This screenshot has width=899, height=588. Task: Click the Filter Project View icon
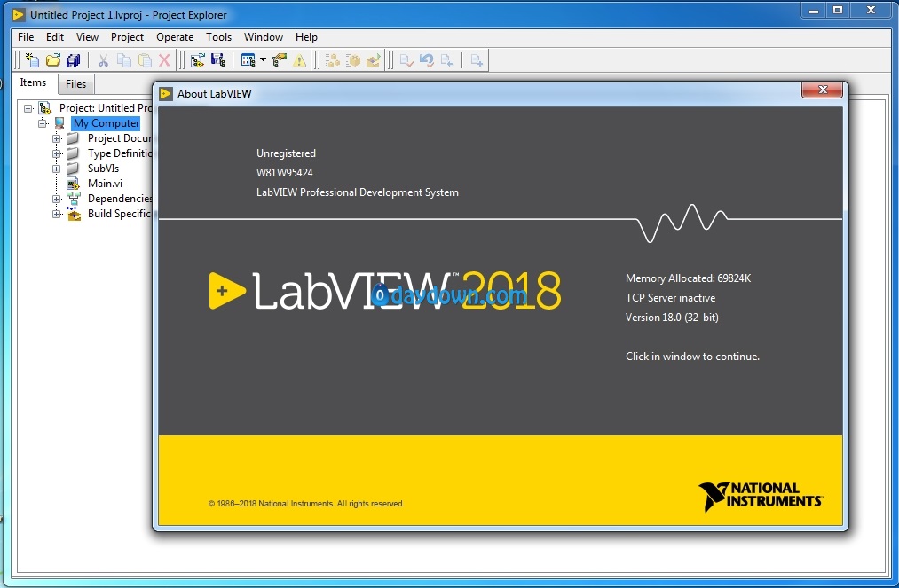(248, 60)
